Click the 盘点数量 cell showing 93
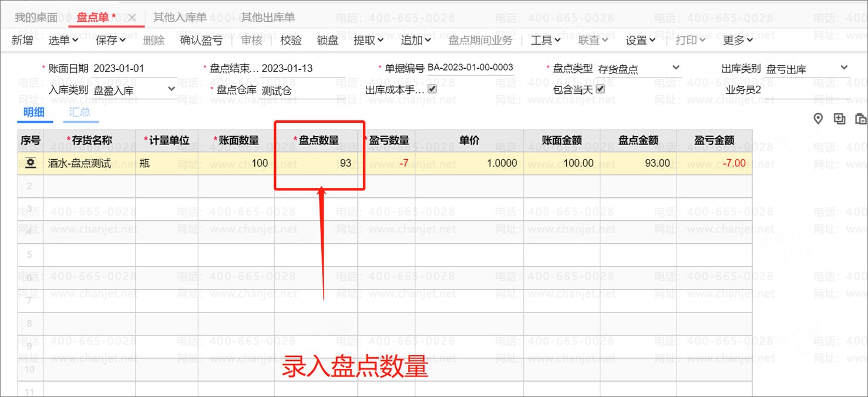This screenshot has width=868, height=397. (x=316, y=163)
